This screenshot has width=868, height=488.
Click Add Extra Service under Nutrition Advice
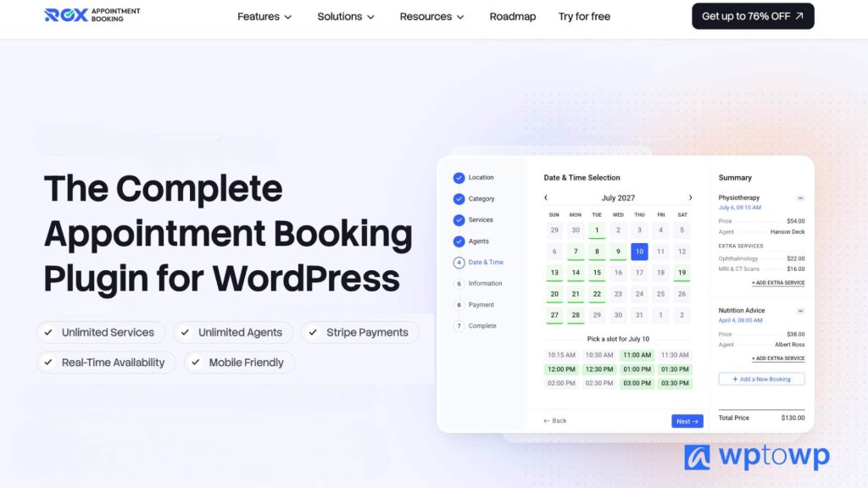(778, 358)
